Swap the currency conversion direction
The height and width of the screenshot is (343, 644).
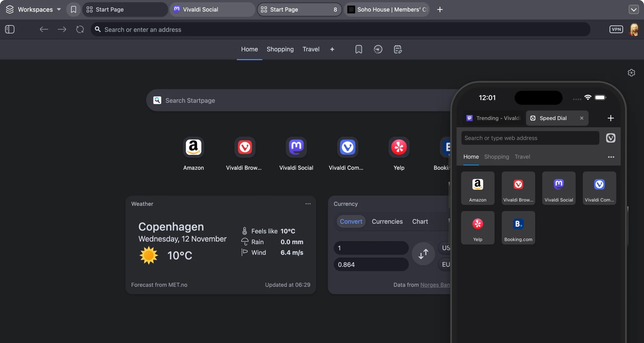[423, 253]
